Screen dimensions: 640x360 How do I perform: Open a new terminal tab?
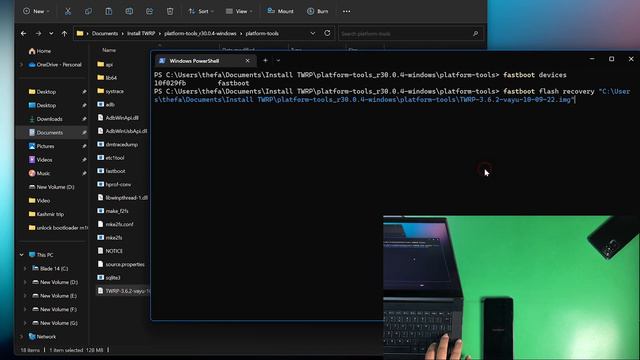pos(265,60)
